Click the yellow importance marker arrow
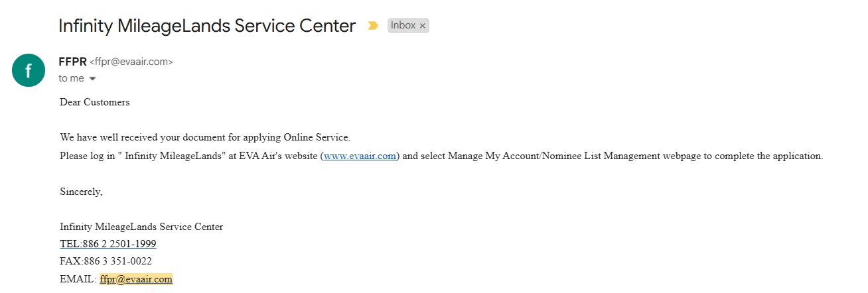Screen dimensions: 868x293 point(373,26)
